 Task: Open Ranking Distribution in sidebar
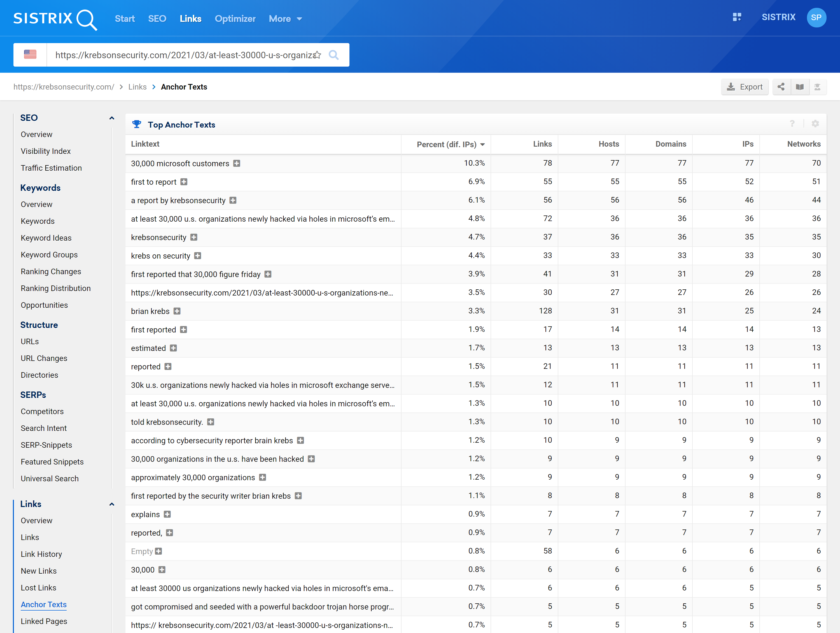(55, 289)
